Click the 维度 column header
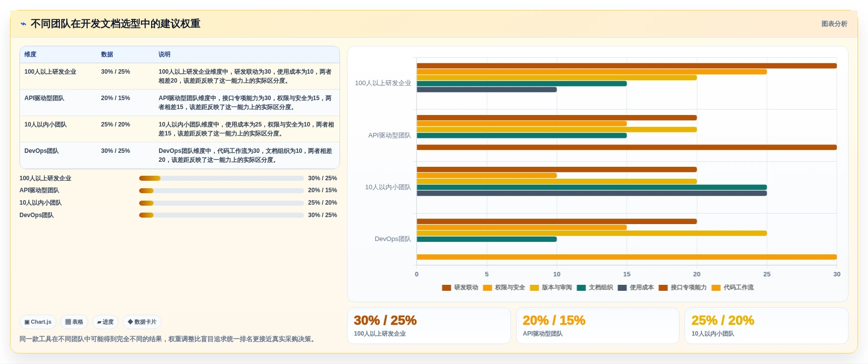This screenshot has width=868, height=364. tap(30, 54)
